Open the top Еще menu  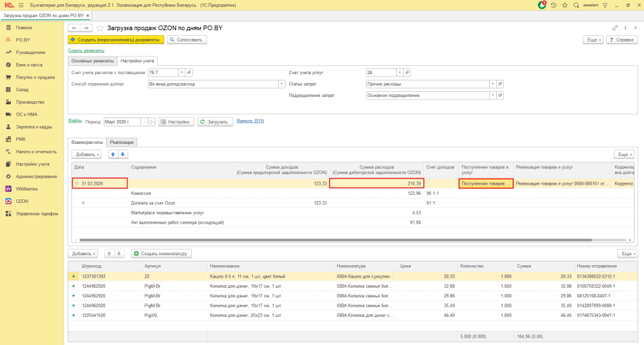pyautogui.click(x=594, y=40)
